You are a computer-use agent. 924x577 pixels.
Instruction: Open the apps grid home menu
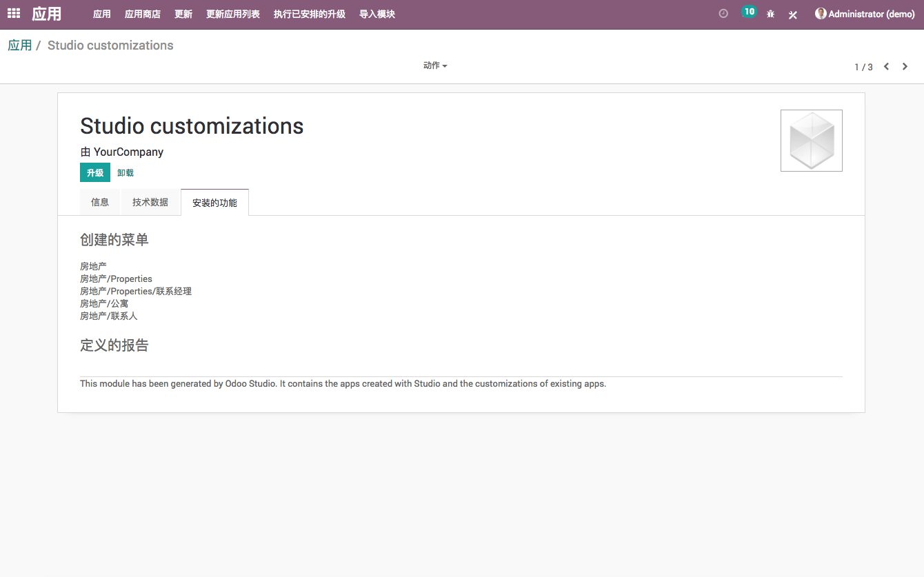[x=14, y=14]
